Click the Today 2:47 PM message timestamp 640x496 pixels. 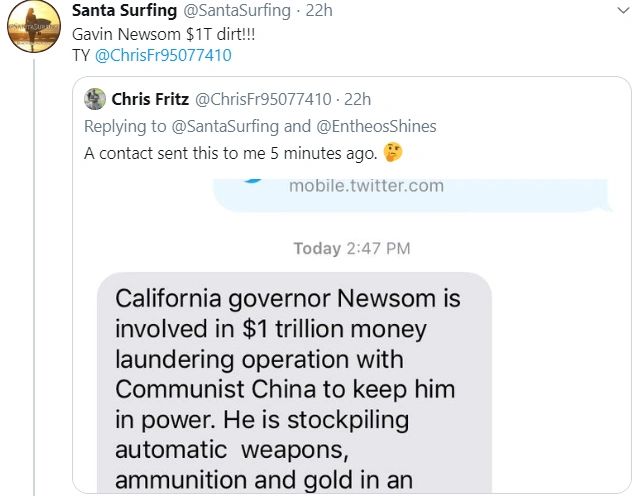351,248
